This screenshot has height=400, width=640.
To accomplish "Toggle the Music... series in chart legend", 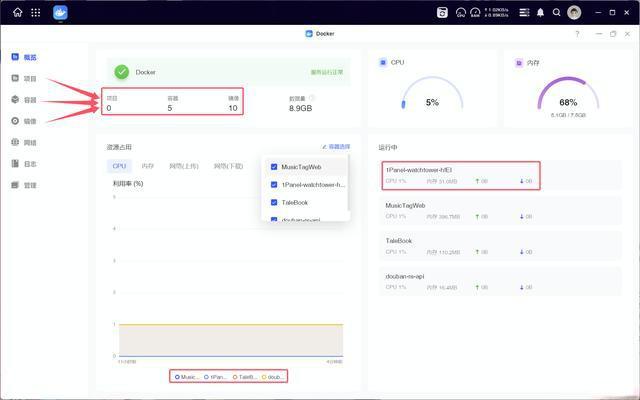I will pos(187,377).
